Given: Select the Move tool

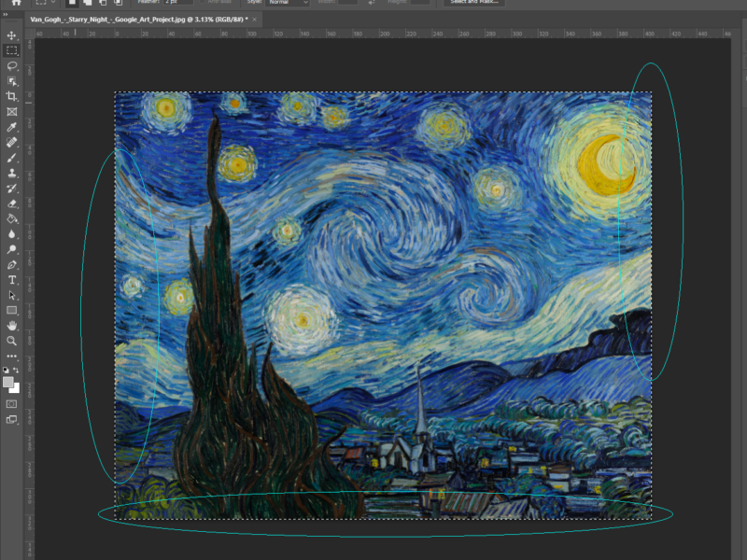Looking at the screenshot, I should 12,35.
